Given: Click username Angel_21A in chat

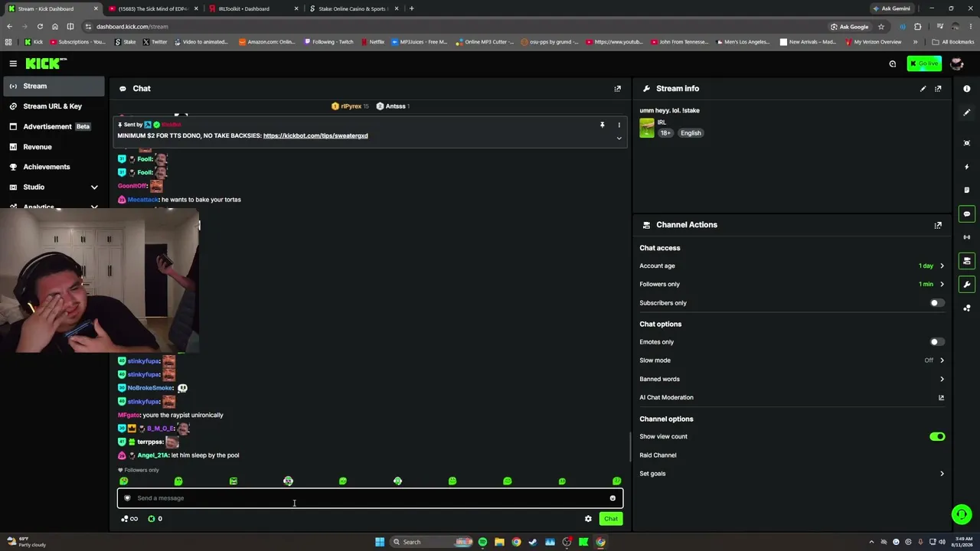Looking at the screenshot, I should [x=152, y=455].
